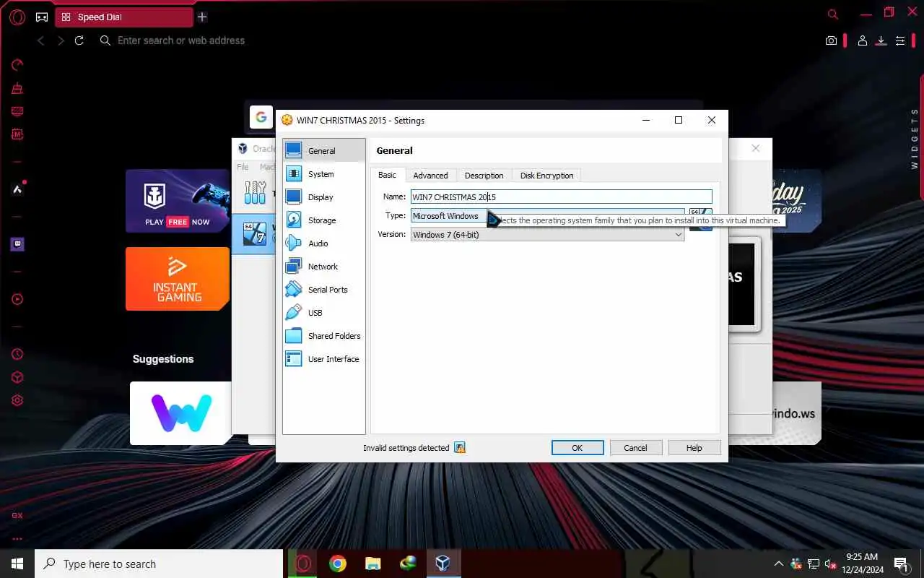Click the 9:25 AM taskbar clock
The image size is (924, 578).
tap(862, 557)
